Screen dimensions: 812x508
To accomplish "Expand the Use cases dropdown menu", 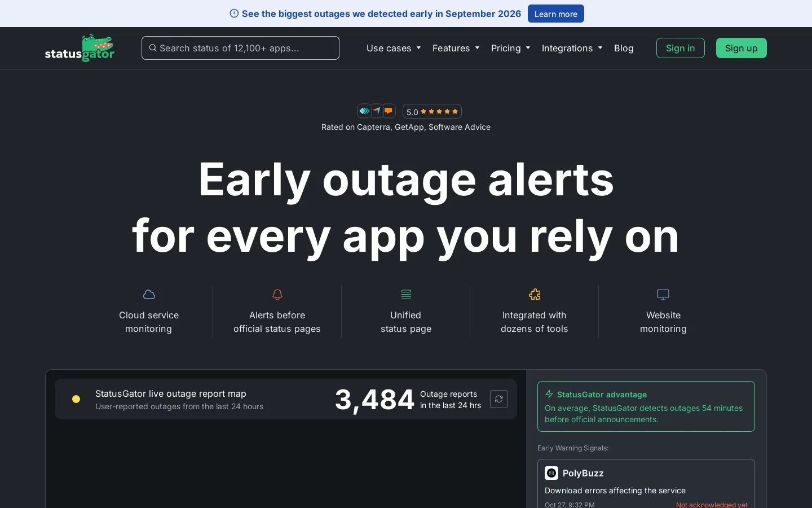I will coord(394,48).
